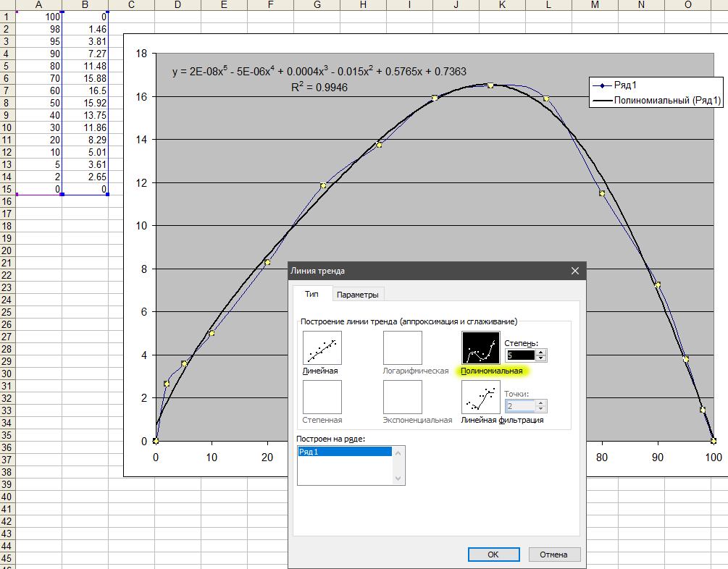Choose the Полиномиальная trendline icon

click(481, 347)
